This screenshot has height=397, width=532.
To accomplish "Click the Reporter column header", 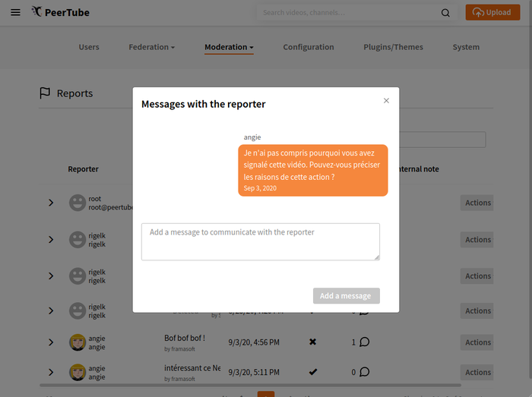I will click(x=83, y=169).
